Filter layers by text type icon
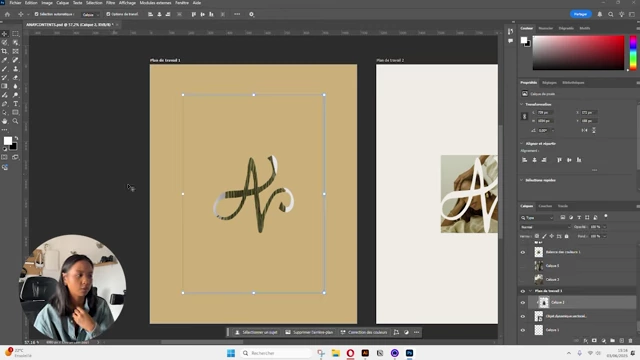 tap(579, 218)
